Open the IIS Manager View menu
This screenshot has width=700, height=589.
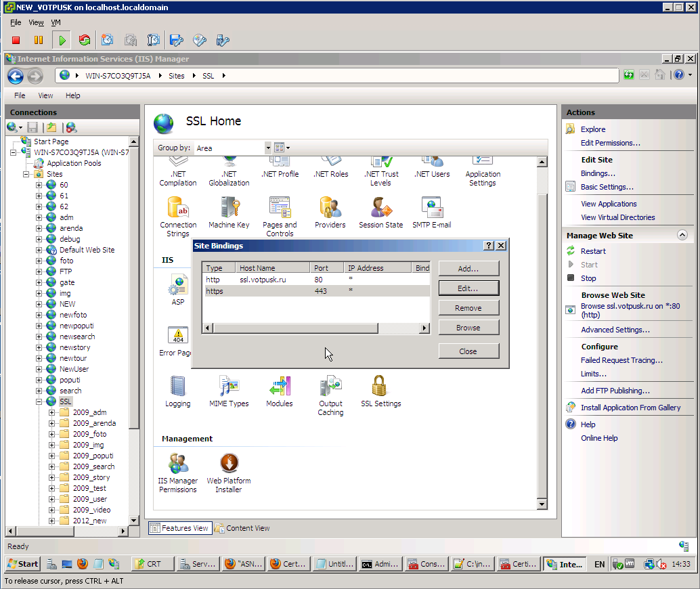tap(45, 95)
